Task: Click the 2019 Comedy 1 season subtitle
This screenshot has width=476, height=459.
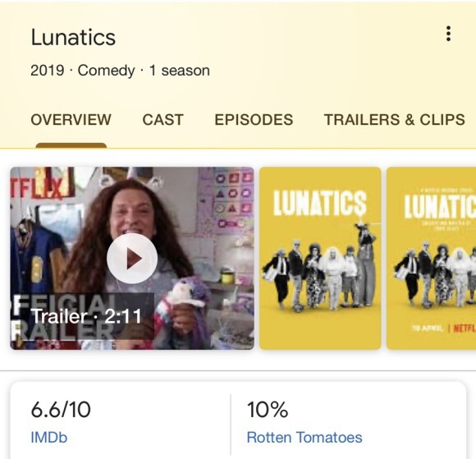Action: (x=120, y=71)
